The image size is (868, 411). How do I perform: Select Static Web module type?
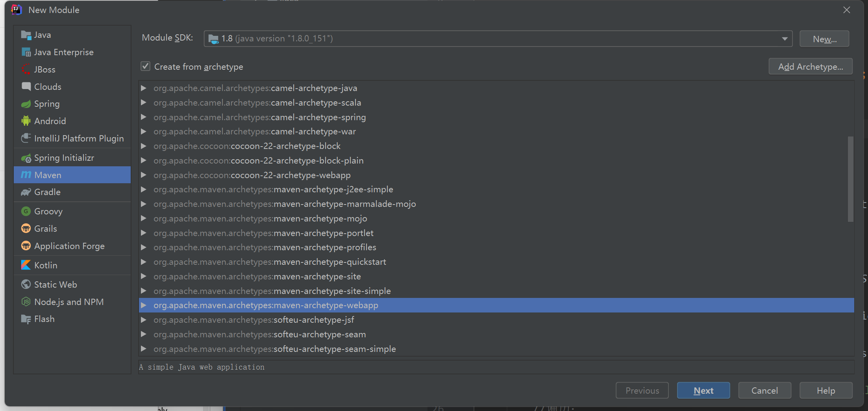click(x=72, y=285)
